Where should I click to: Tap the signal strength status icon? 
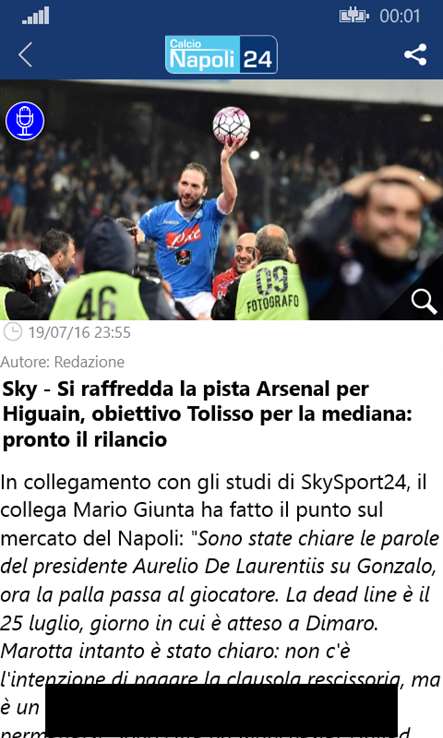(36, 16)
